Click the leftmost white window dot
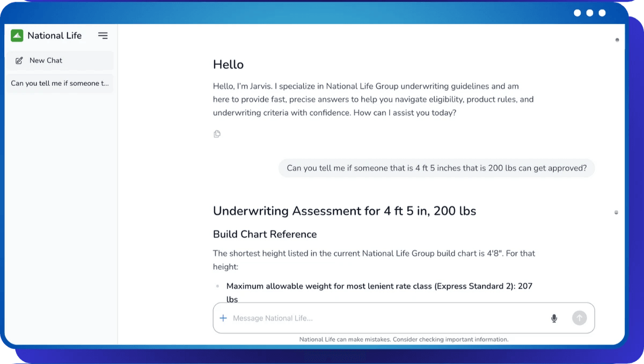 point(577,13)
